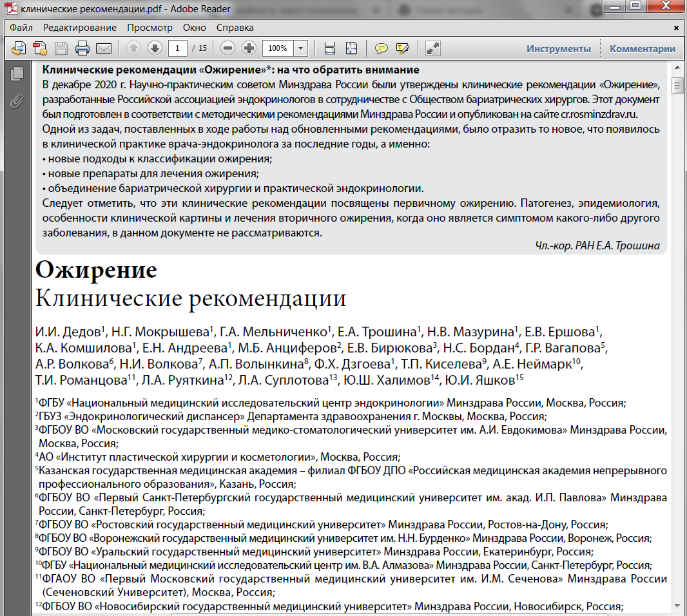Open the Просмотр menu
687x616 pixels.
pos(150,28)
